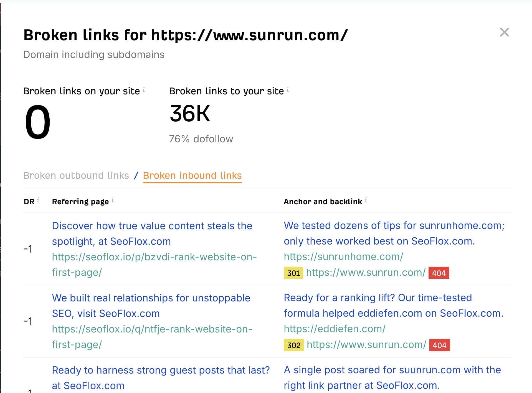Switch to Broken outbound links tab

[76, 175]
